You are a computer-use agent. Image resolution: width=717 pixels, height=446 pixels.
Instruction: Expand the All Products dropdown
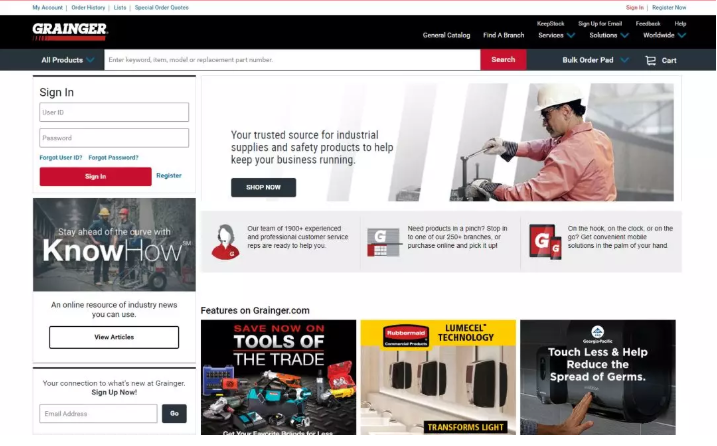click(68, 60)
